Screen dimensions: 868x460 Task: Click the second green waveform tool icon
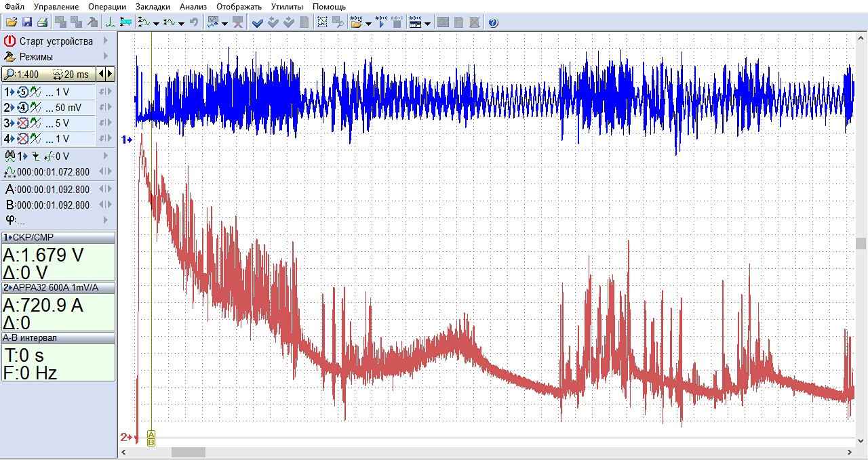pyautogui.click(x=170, y=22)
